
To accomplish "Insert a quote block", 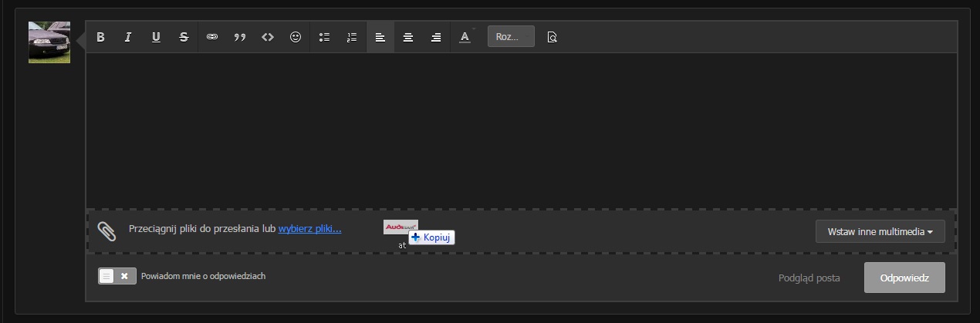I will coord(240,37).
